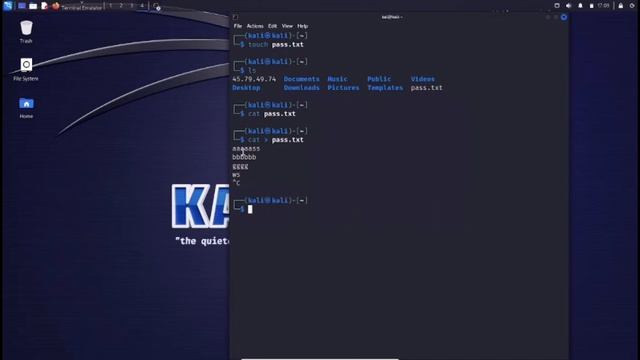Switch to workspace 1
The image size is (640, 360).
click(x=111, y=6)
